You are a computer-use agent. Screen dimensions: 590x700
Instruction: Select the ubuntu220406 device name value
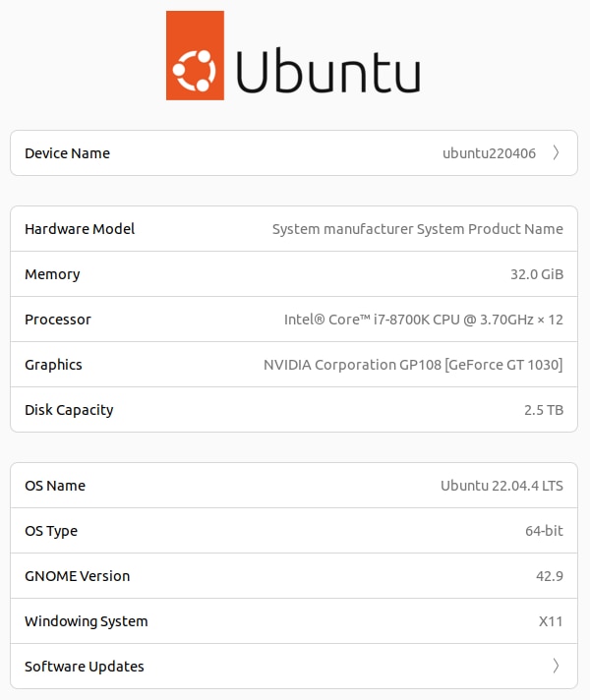coord(489,153)
